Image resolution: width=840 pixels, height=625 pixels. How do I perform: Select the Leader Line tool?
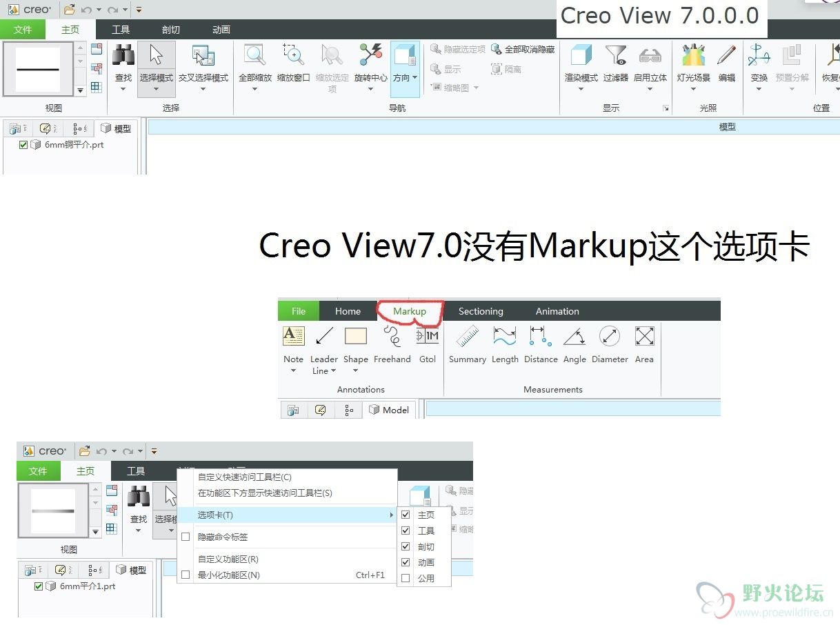[x=324, y=337]
